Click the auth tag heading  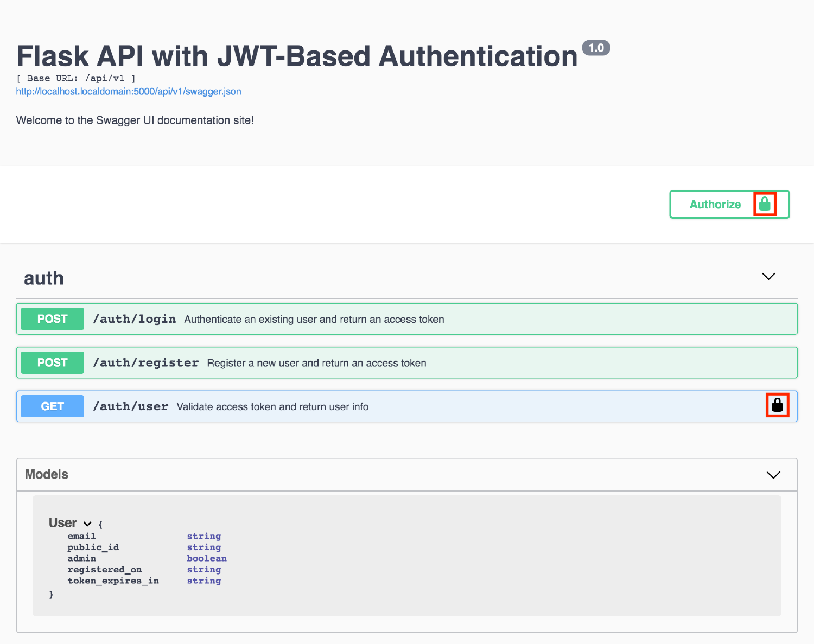(44, 278)
